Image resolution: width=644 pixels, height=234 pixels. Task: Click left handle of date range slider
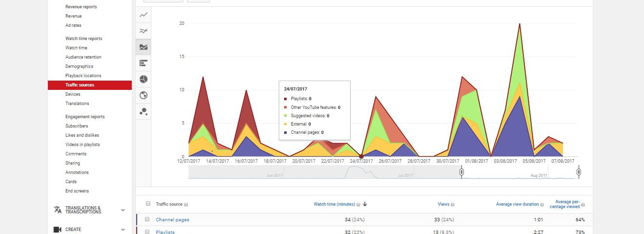point(461,172)
